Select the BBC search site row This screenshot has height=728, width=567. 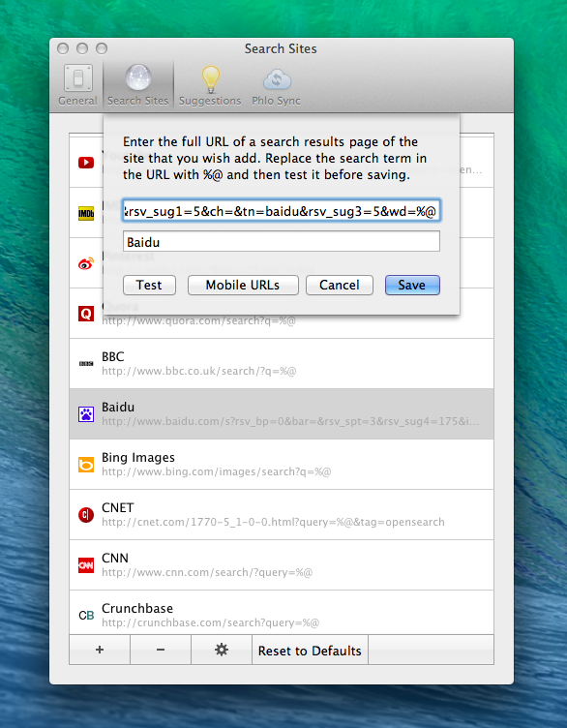click(x=282, y=364)
